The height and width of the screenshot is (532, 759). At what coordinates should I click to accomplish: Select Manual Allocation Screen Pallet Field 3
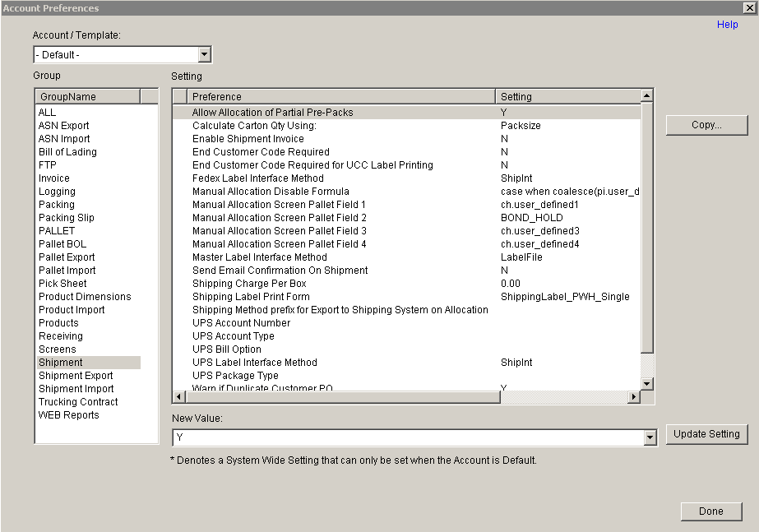[x=406, y=231]
